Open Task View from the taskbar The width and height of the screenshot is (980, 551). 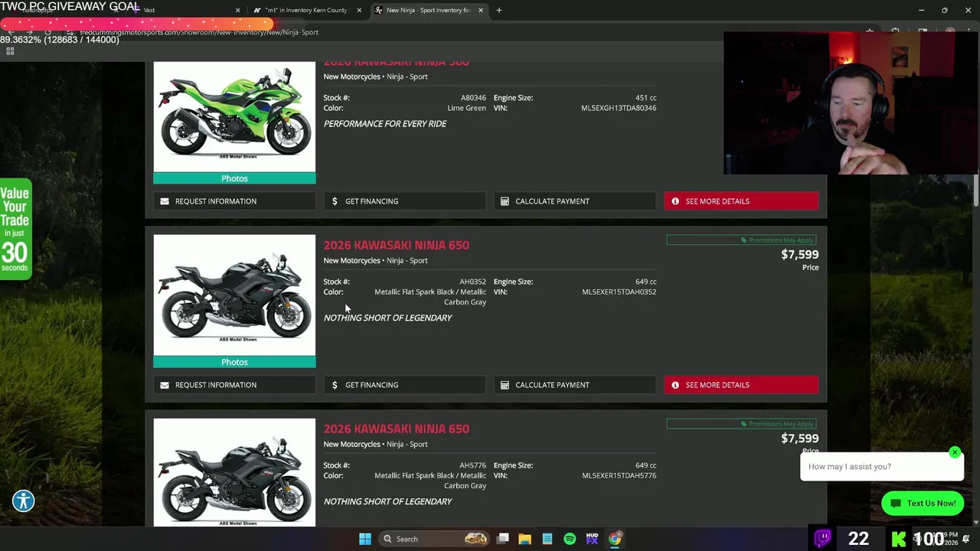coord(503,539)
